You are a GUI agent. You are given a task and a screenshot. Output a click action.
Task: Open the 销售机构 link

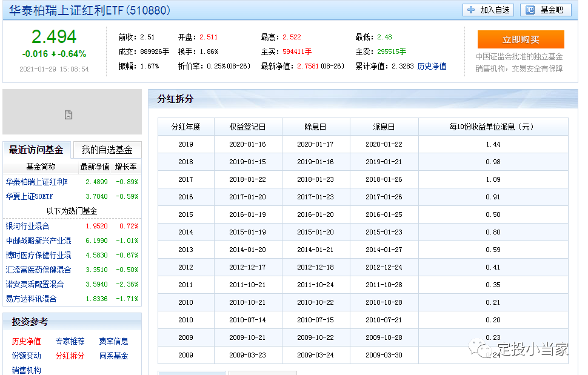click(26, 370)
